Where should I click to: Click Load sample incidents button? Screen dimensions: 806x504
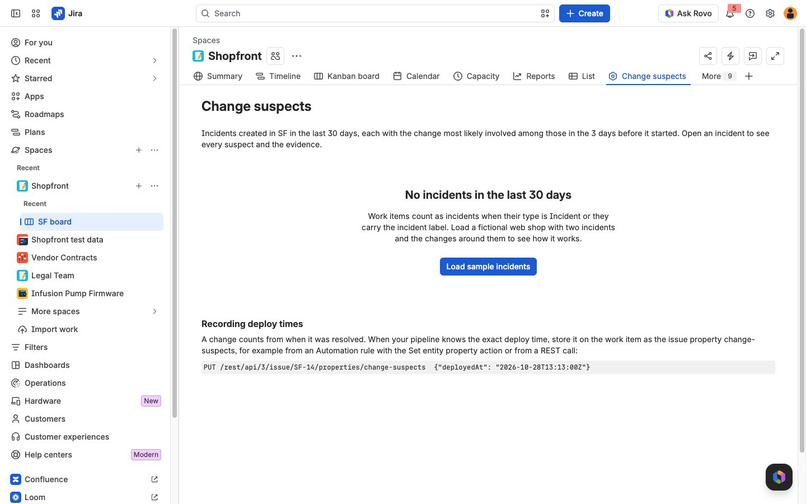pos(488,266)
